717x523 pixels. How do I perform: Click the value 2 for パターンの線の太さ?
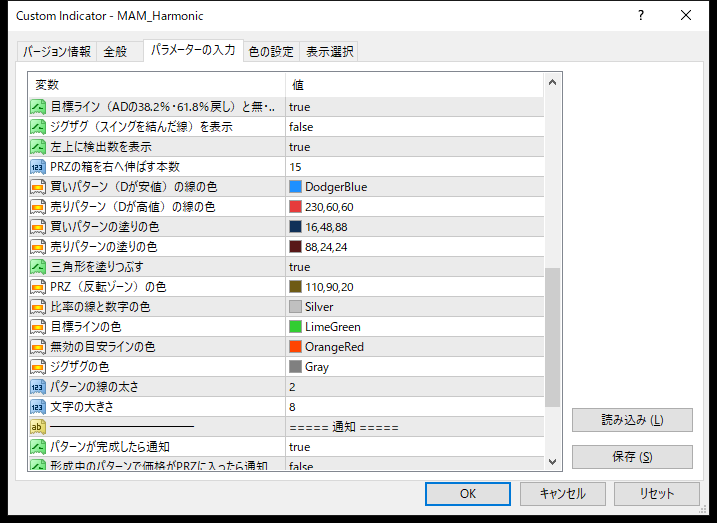pyautogui.click(x=414, y=387)
